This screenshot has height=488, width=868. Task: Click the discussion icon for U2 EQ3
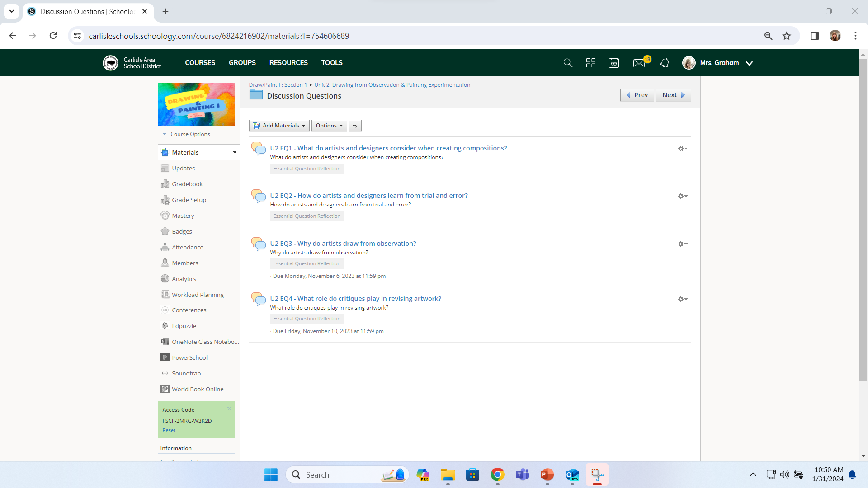coord(259,244)
